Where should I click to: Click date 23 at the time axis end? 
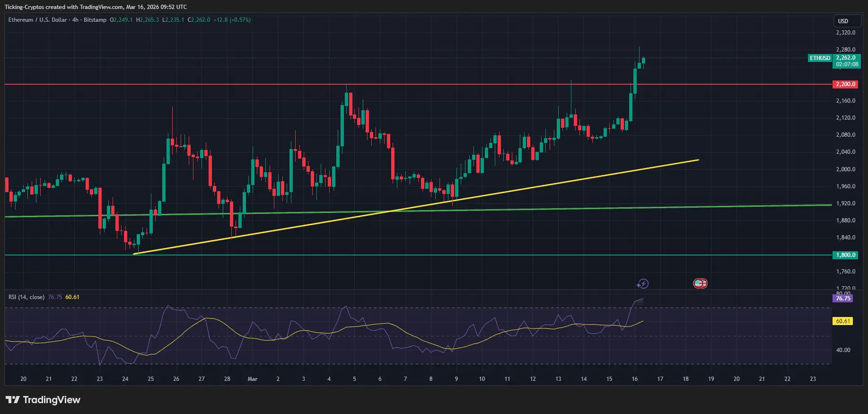click(x=813, y=379)
